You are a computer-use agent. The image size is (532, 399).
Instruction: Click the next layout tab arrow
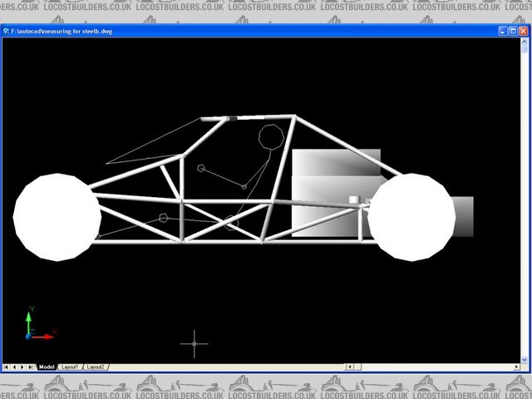click(24, 367)
